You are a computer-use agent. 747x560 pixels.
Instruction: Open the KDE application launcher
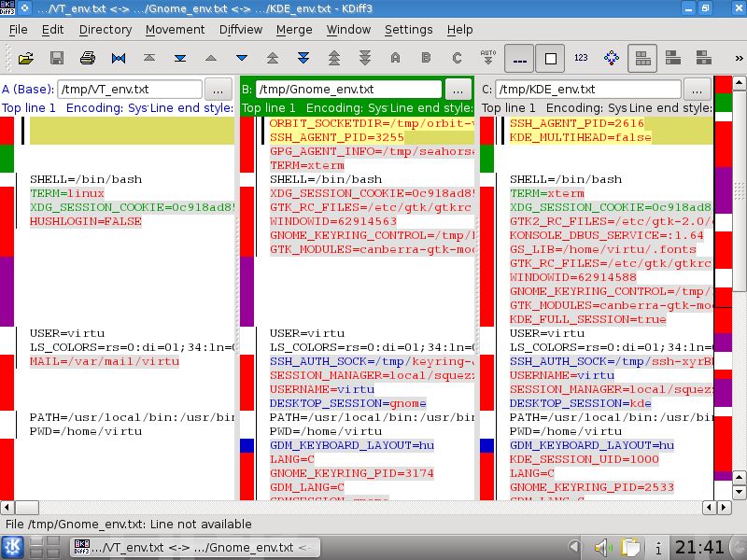[12, 547]
